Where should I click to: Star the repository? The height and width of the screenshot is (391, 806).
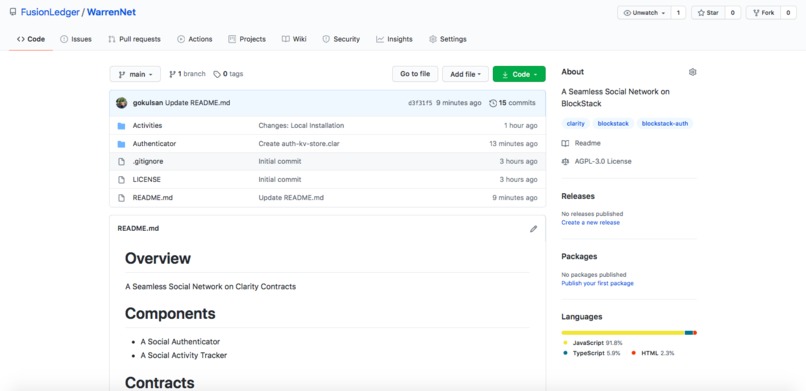pos(708,13)
